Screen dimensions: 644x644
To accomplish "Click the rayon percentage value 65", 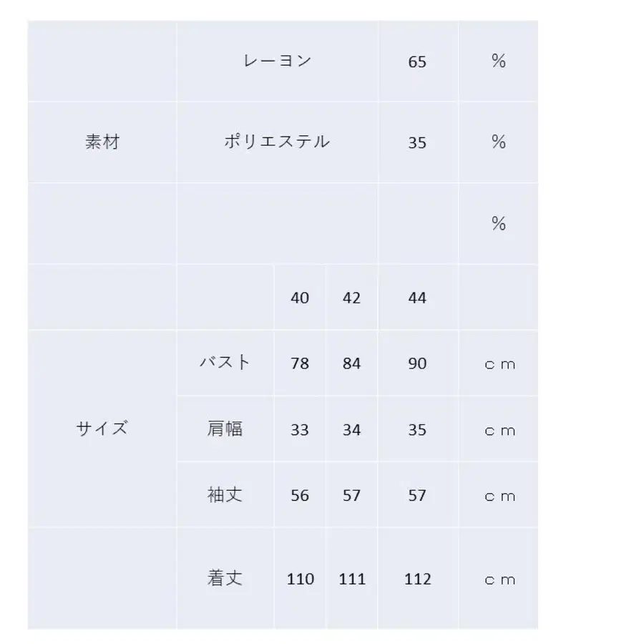I will [417, 62].
